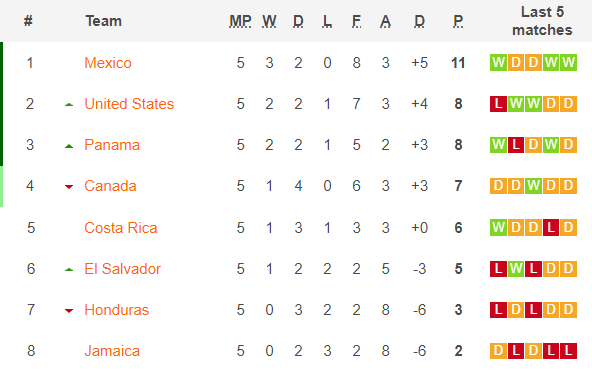This screenshot has width=592, height=372.
Task: Click the red down arrow beside Honduras
Action: [69, 311]
